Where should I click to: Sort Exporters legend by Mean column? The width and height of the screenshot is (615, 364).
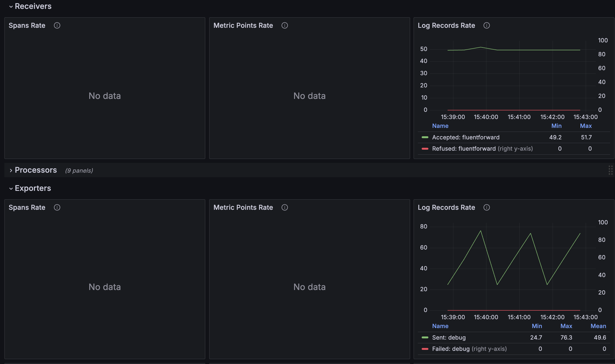tap(598, 326)
